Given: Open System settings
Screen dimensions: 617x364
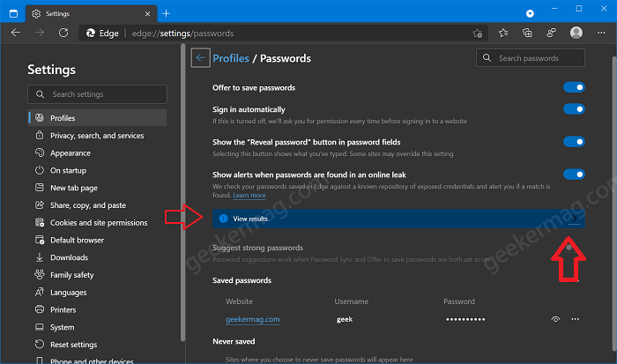Looking at the screenshot, I should coord(97,327).
